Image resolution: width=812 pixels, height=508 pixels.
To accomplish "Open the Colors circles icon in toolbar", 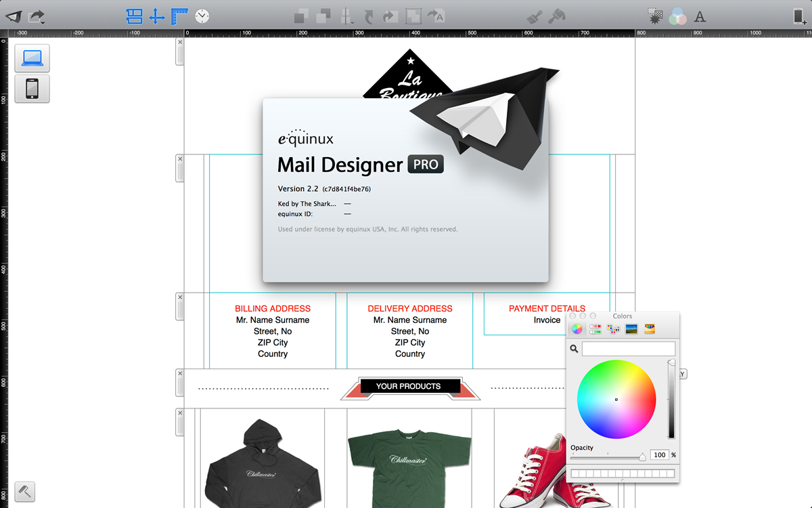I will (677, 16).
